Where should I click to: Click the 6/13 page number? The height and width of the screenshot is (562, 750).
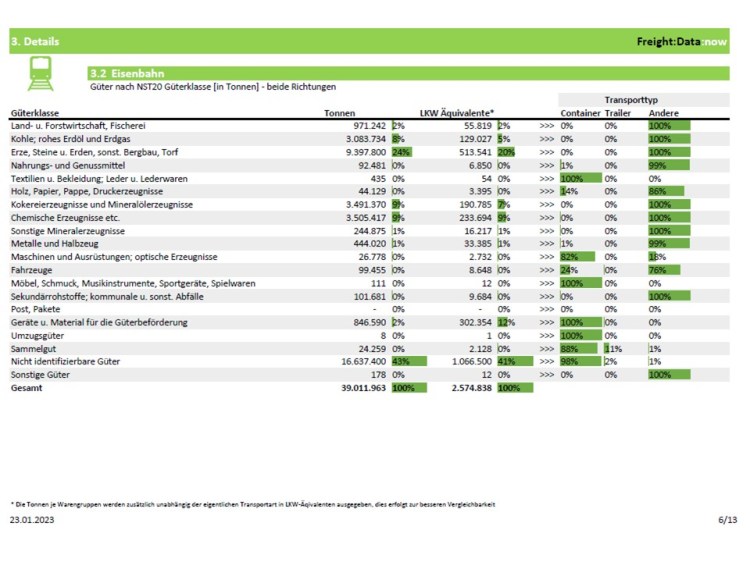point(727,520)
